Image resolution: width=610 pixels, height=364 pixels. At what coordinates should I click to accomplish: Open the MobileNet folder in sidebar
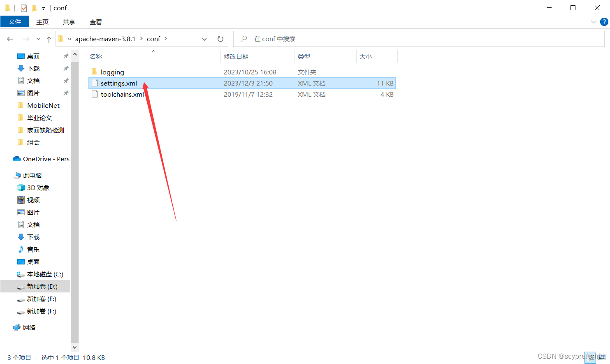pyautogui.click(x=43, y=106)
